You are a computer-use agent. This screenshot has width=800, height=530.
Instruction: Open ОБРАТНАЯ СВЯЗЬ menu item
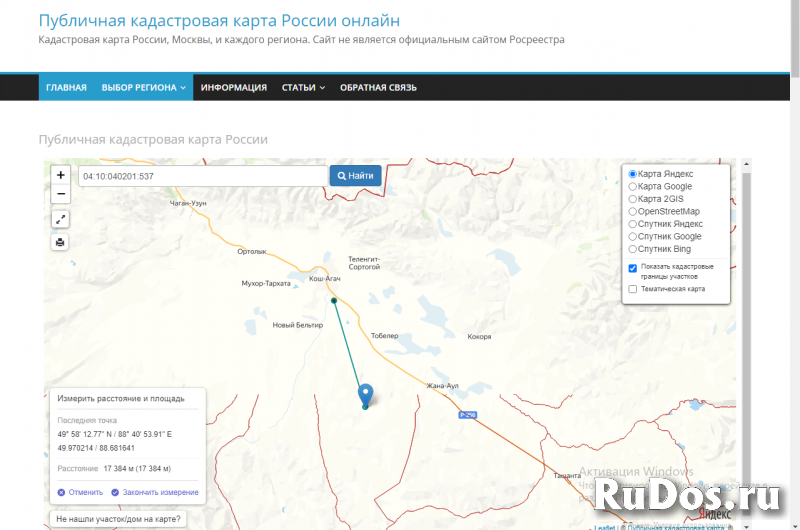[x=378, y=88]
